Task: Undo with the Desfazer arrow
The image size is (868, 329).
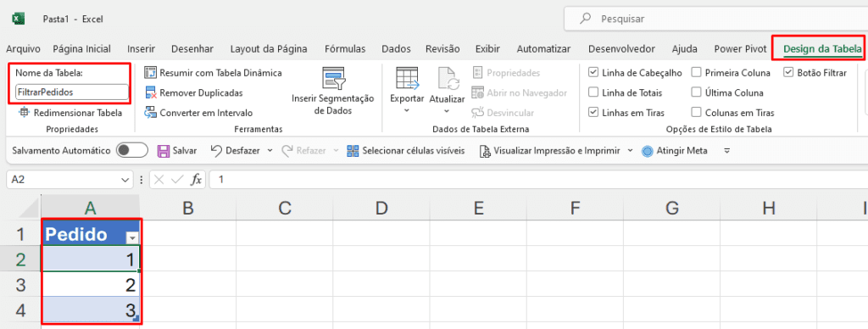Action: tap(216, 151)
